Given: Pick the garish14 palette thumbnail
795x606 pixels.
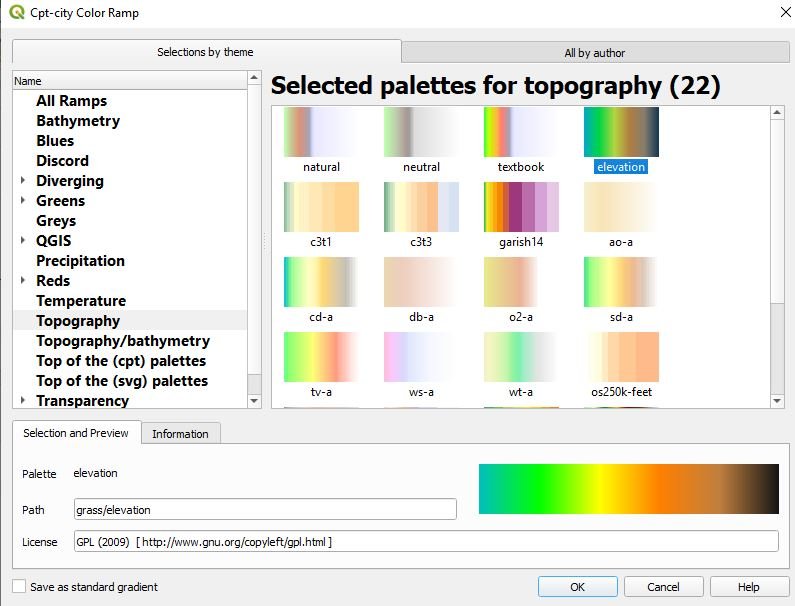Looking at the screenshot, I should [x=521, y=207].
